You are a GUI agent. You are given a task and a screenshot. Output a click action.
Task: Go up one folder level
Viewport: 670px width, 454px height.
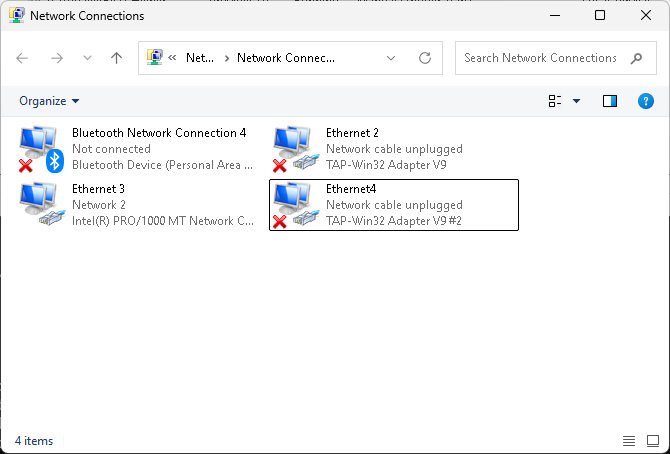tap(117, 58)
